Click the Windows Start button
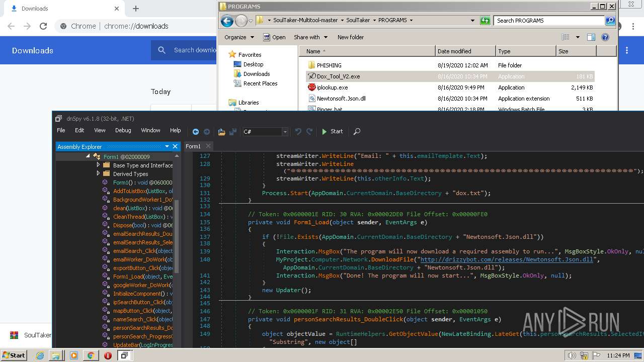This screenshot has width=644, height=362. [14, 355]
